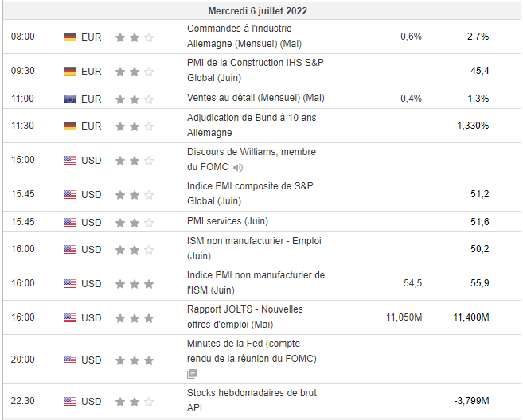
Task: Click the document icon under Minutes de la Fed
Action: (x=192, y=373)
